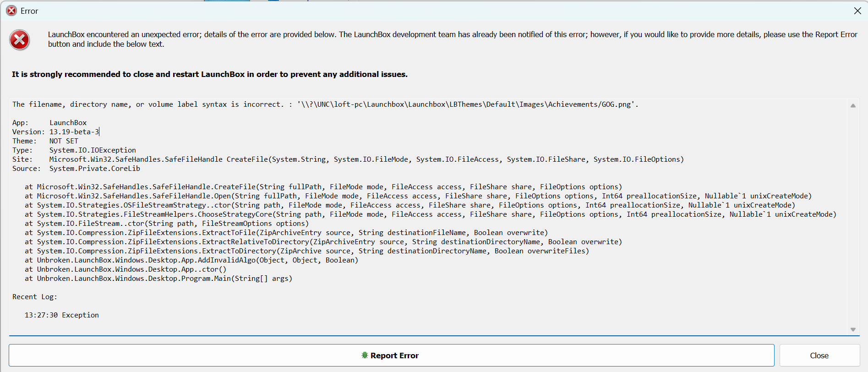This screenshot has height=372, width=868.
Task: Click the 'Theme: NOT SET' line
Action: point(45,141)
